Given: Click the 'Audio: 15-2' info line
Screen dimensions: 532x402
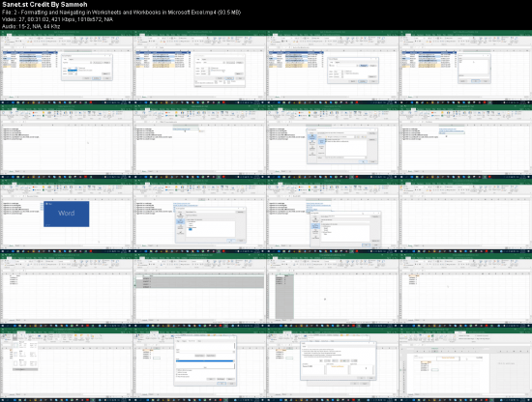Looking at the screenshot, I should click(x=31, y=26).
